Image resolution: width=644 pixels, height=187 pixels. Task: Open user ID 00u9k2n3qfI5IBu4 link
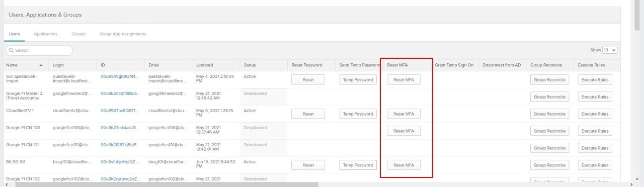tap(119, 93)
